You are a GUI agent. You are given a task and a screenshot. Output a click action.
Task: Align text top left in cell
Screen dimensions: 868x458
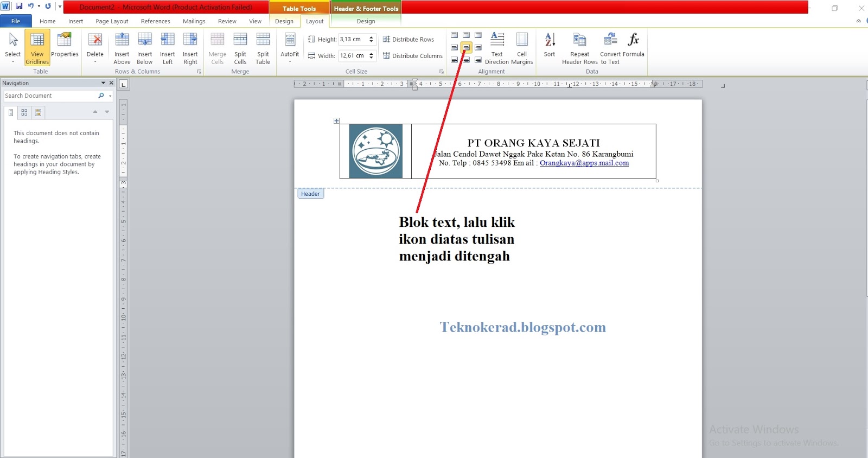pos(455,35)
